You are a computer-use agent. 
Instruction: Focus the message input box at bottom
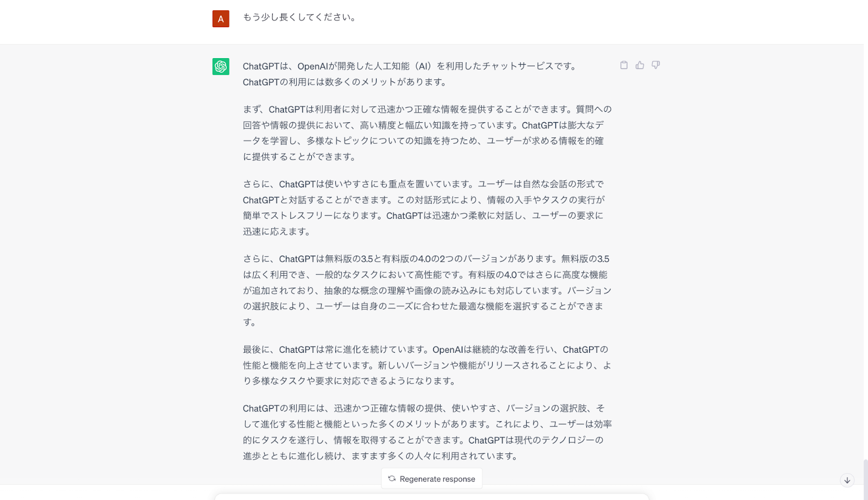[x=432, y=497]
